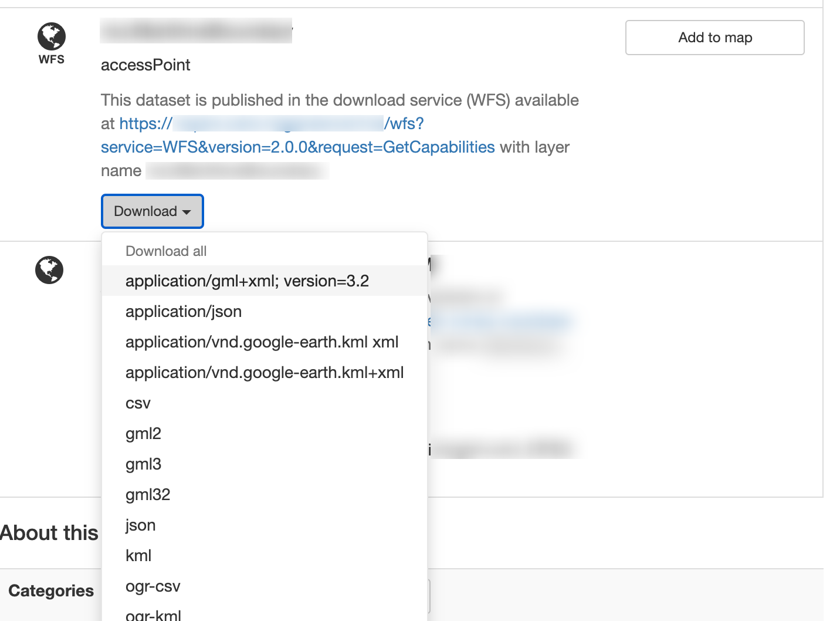Click the About this section heading
This screenshot has width=840, height=621.
click(x=49, y=533)
